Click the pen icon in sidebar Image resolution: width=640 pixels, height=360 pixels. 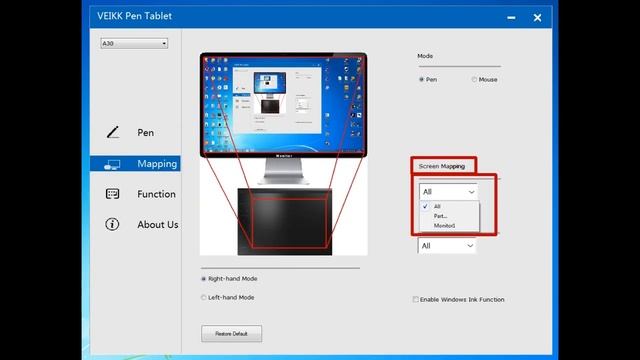113,132
